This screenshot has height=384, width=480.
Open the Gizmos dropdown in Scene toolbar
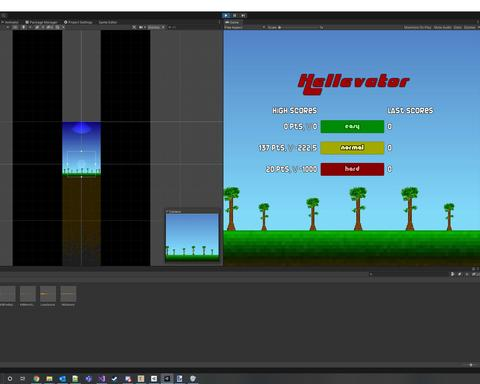click(x=156, y=27)
